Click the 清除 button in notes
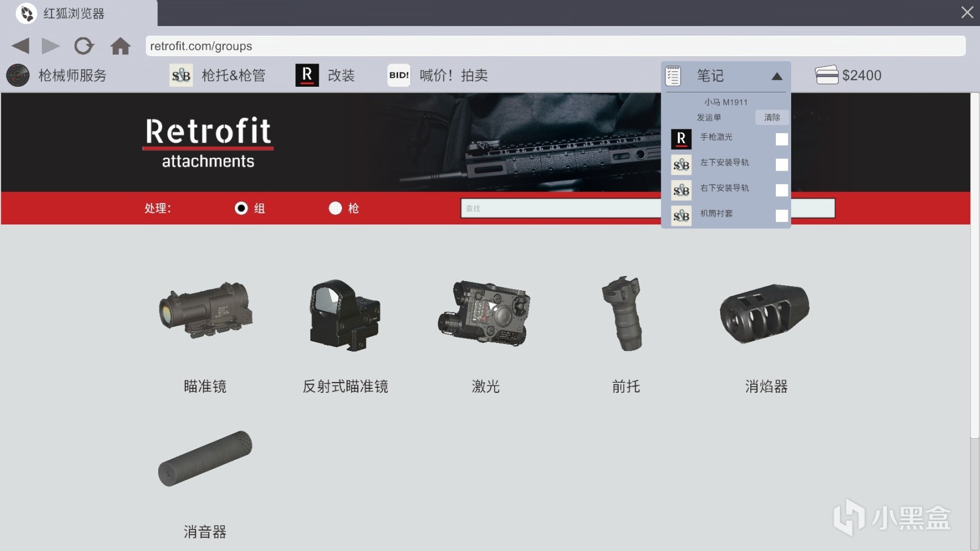980x551 pixels. coord(772,117)
